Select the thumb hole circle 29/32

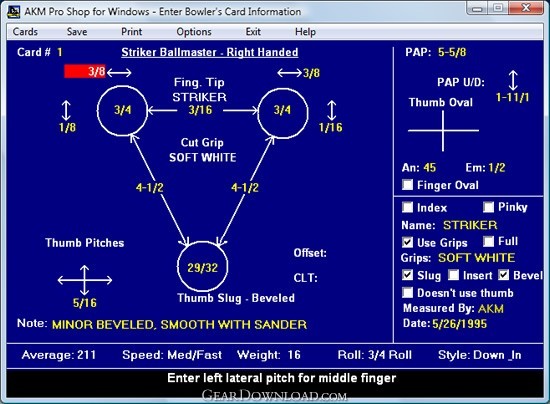202,266
